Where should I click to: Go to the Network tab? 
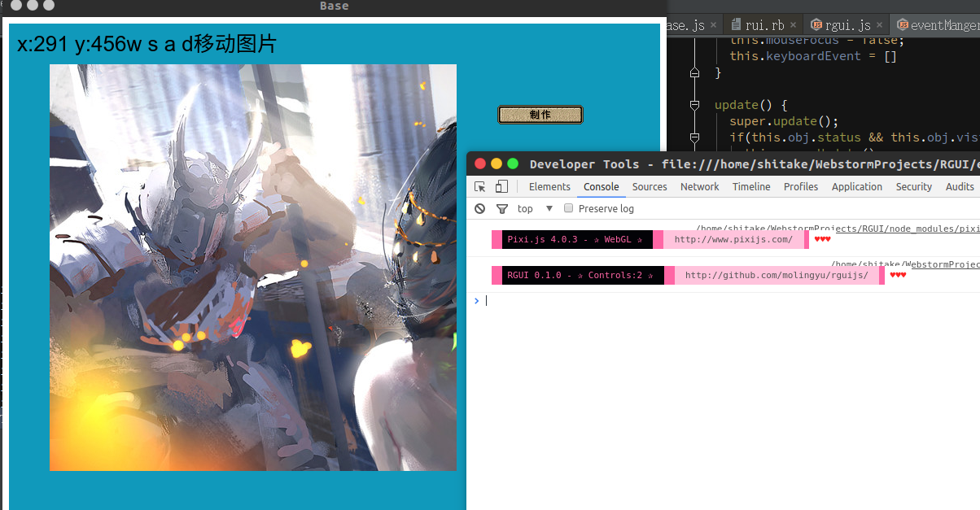pos(700,187)
